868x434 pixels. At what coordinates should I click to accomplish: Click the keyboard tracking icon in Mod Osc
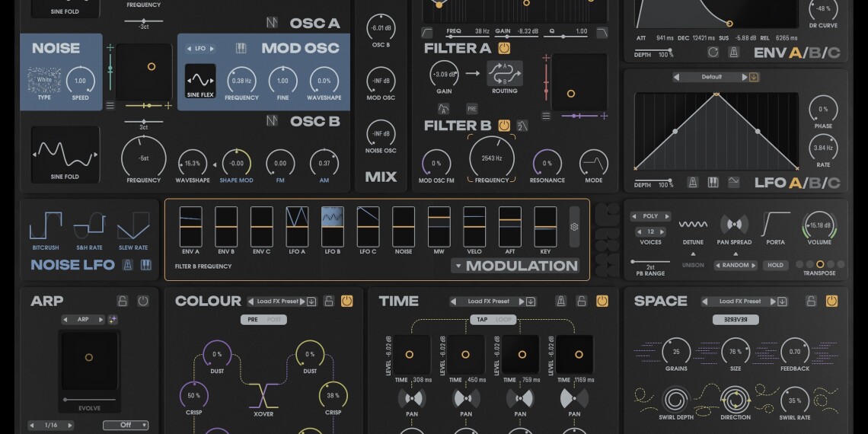(241, 48)
